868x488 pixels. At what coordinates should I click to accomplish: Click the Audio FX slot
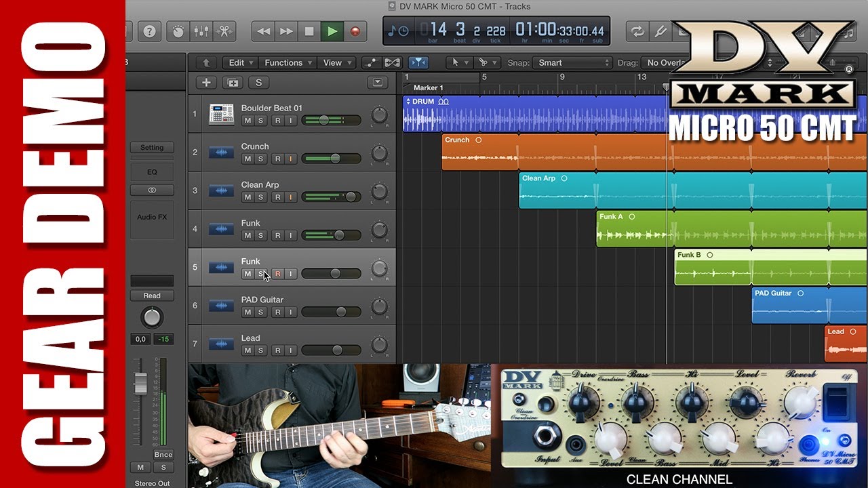click(152, 219)
